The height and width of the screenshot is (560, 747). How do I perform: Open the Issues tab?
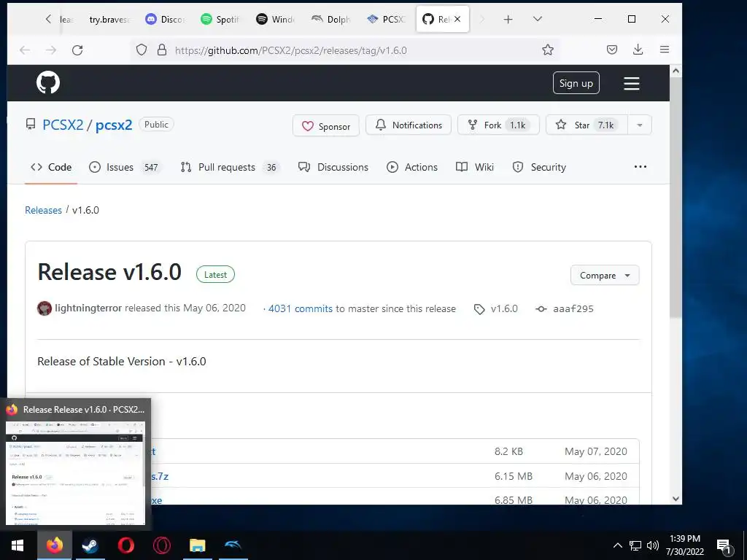click(x=125, y=167)
